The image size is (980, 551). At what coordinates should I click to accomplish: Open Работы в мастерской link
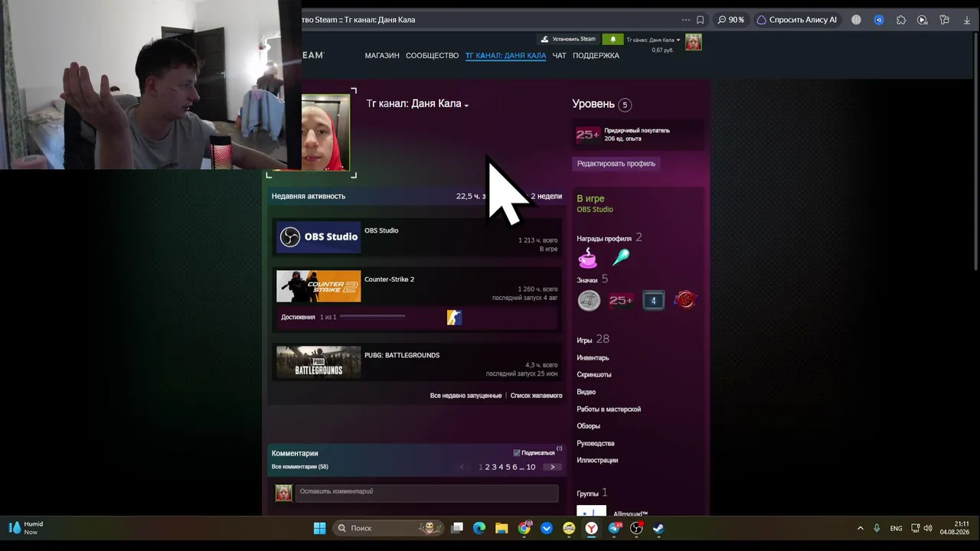[x=609, y=409]
